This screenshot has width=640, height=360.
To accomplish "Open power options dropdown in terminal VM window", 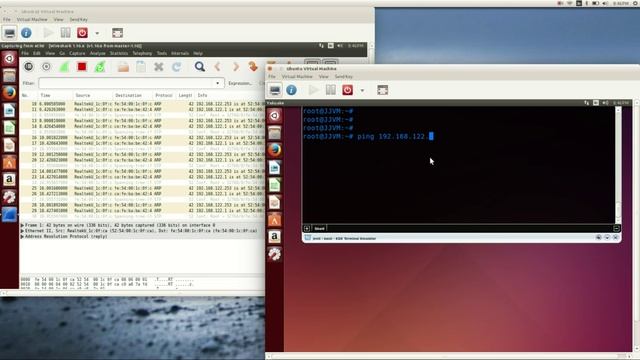I will (362, 91).
